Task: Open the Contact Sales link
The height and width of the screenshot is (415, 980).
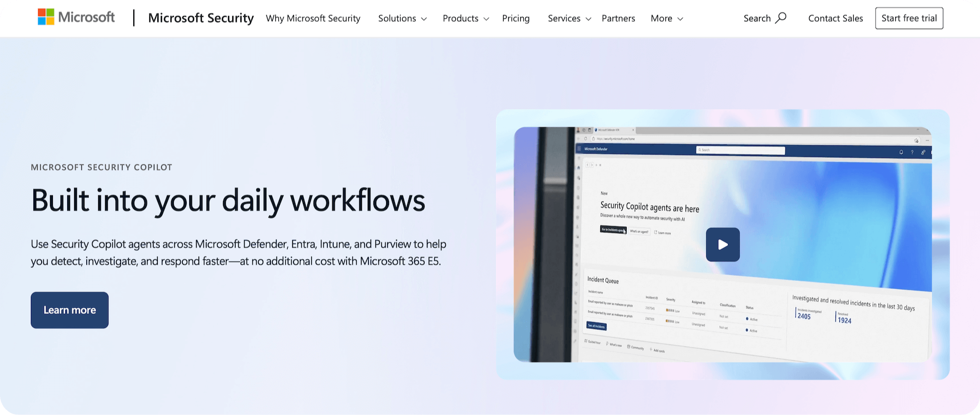Action: point(835,18)
